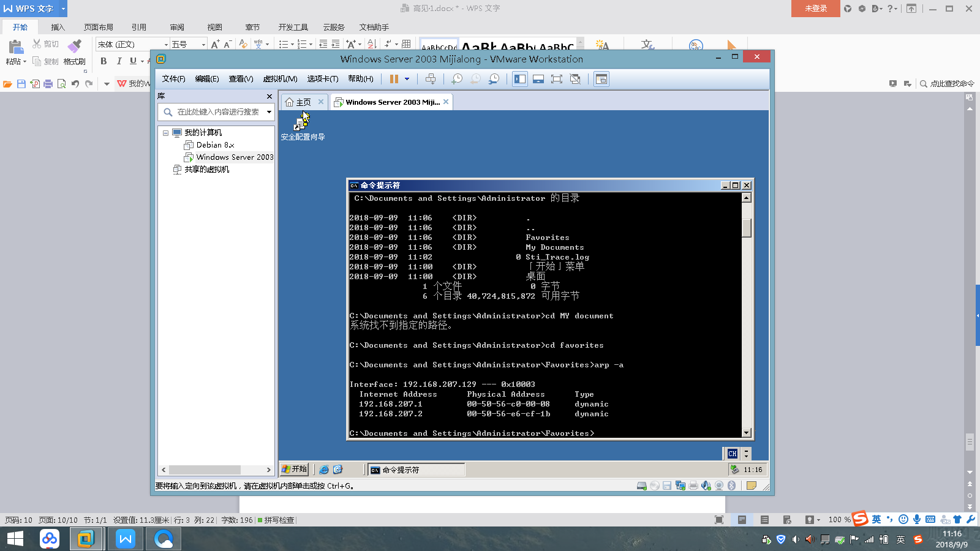
Task: Open the power options dropdown arrow in VMware
Action: click(407, 79)
